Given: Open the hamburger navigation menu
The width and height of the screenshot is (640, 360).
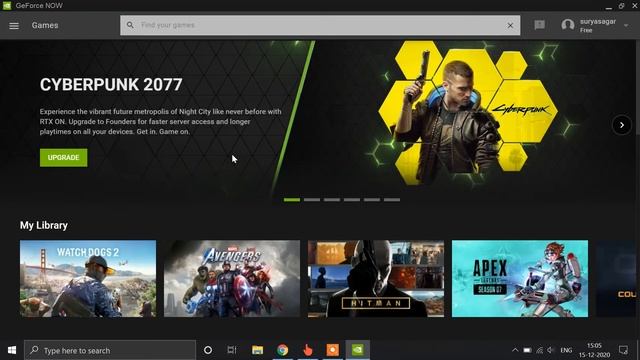Looking at the screenshot, I should click(x=14, y=25).
